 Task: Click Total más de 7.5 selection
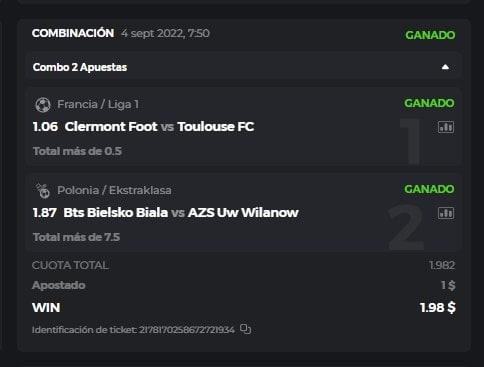coord(76,237)
